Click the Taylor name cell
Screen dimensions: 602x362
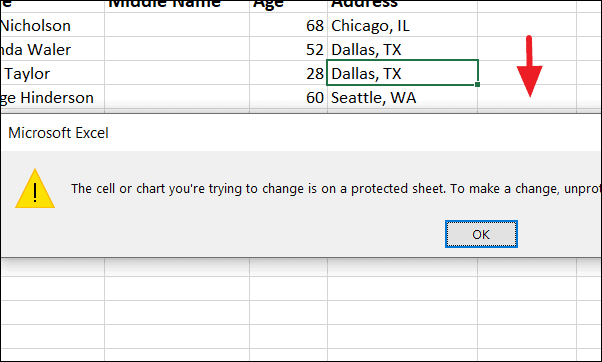(x=52, y=73)
